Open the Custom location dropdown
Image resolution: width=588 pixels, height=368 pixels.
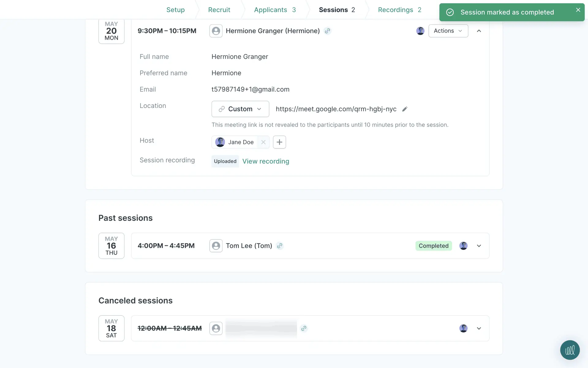pyautogui.click(x=240, y=109)
